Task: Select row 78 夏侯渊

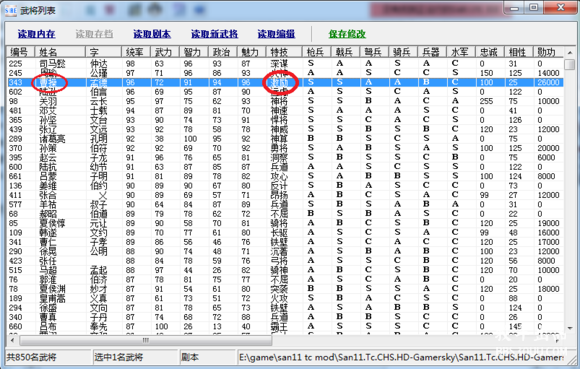Action: [285, 289]
